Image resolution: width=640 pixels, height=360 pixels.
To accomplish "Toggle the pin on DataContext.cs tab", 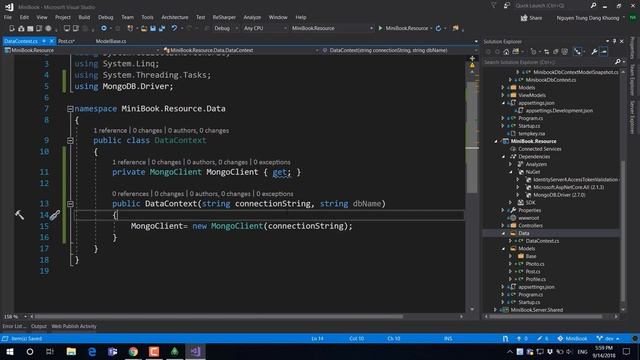I will pos(44,41).
